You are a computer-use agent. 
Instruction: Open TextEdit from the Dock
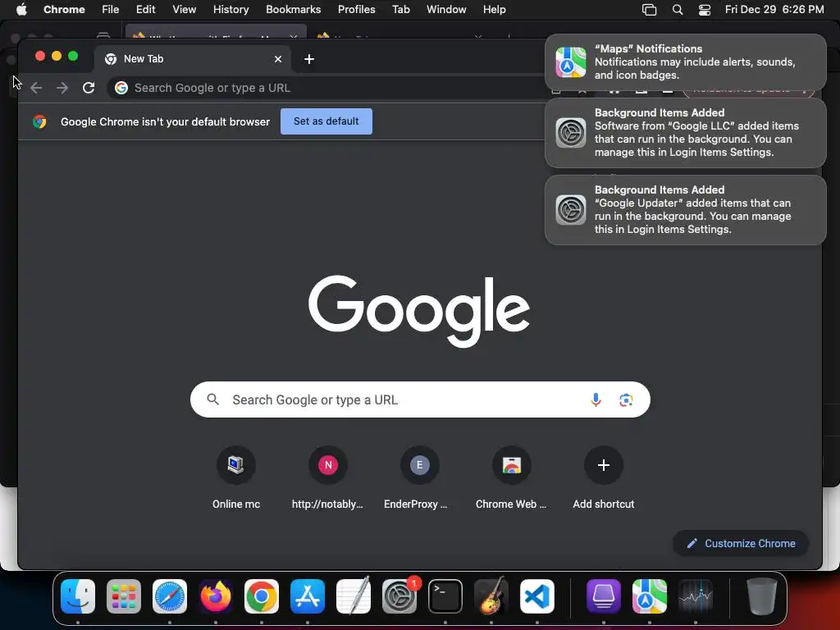coord(354,596)
